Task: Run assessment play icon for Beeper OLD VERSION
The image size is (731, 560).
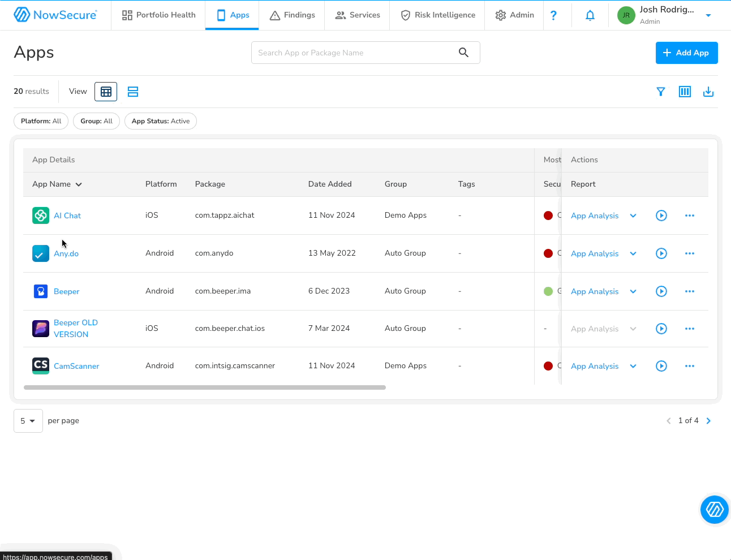Action: (661, 329)
